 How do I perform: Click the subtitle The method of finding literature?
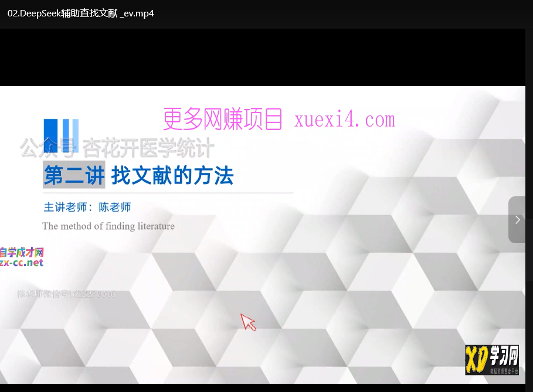tap(108, 226)
